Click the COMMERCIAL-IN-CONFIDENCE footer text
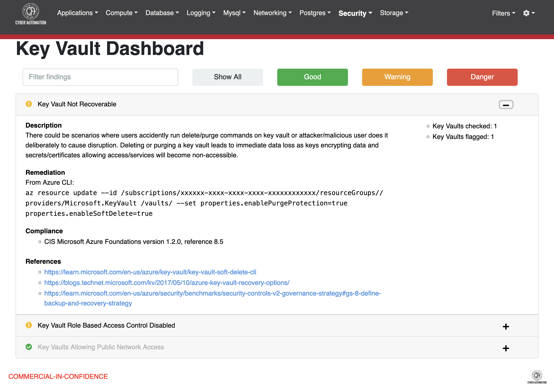Screen dimensions: 554x392 pos(58,376)
